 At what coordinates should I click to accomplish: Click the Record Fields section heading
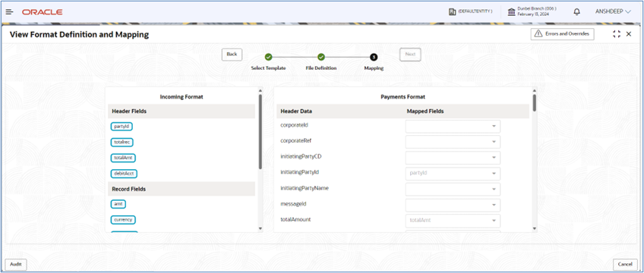pos(129,189)
